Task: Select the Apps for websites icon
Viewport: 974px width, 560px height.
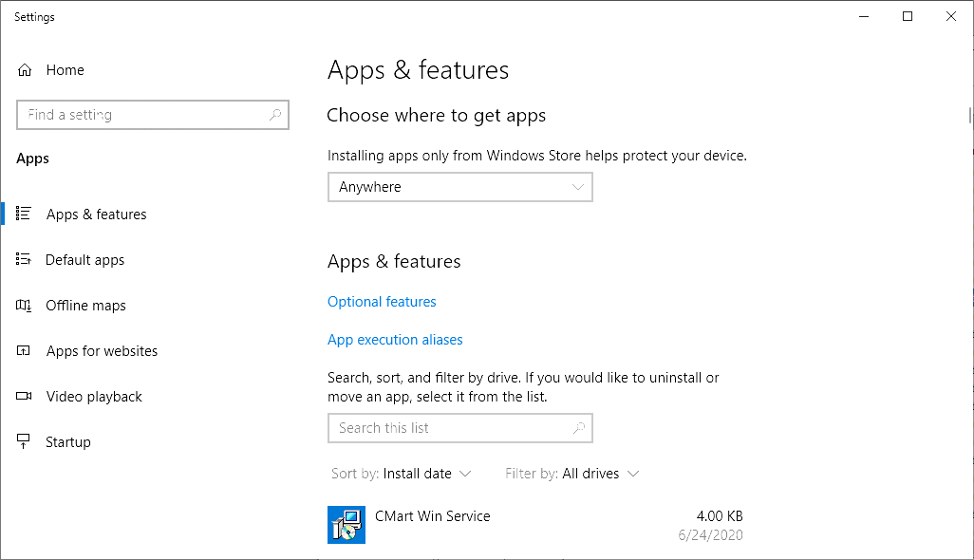Action: [24, 350]
